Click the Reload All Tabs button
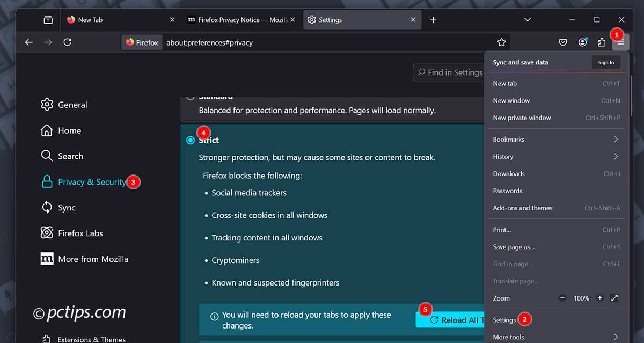 pos(450,320)
